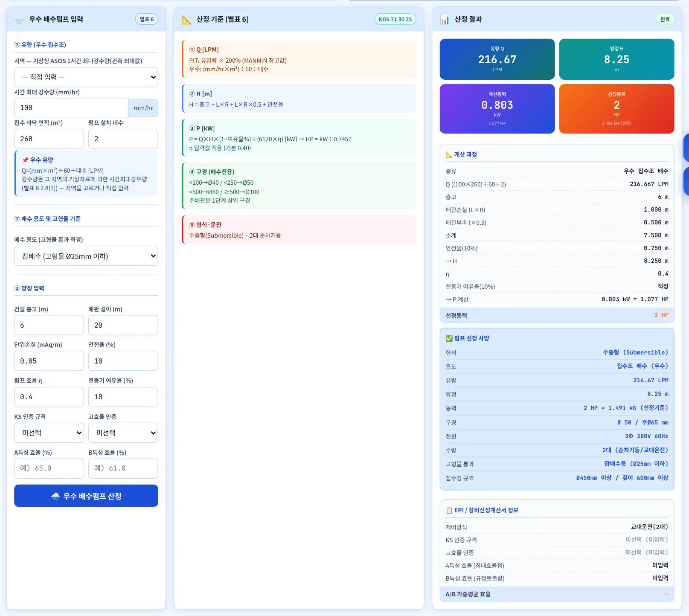
Task: Click the 3Φ 380V 60Hz 전원 value
Action: (x=646, y=436)
